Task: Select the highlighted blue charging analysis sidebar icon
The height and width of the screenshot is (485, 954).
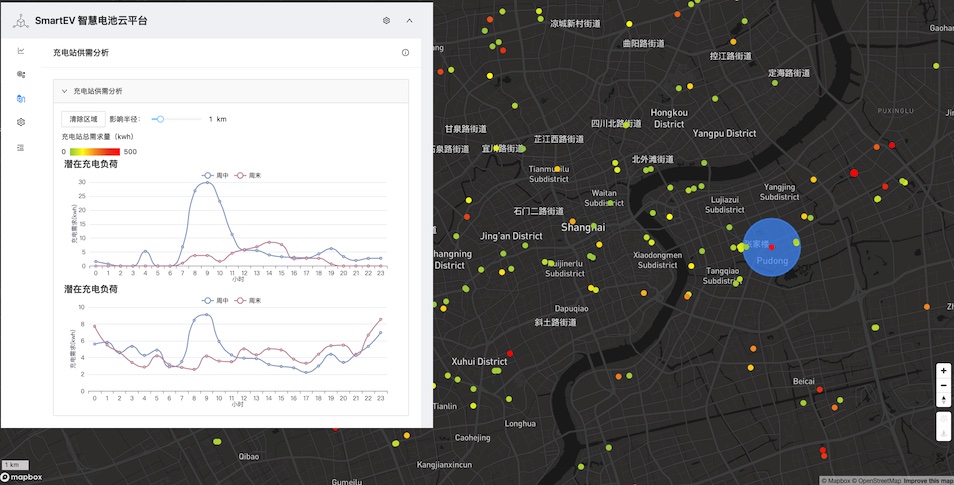Action: [x=21, y=99]
